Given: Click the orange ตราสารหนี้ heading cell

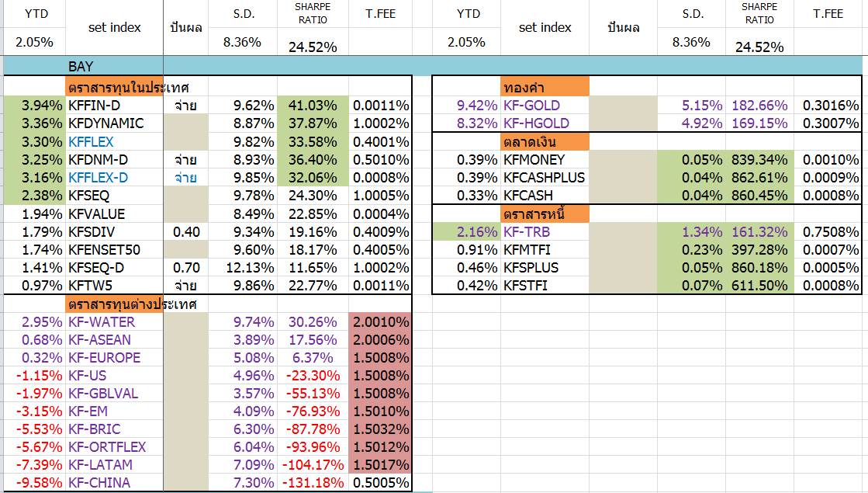Looking at the screenshot, I should pyautogui.click(x=545, y=214).
